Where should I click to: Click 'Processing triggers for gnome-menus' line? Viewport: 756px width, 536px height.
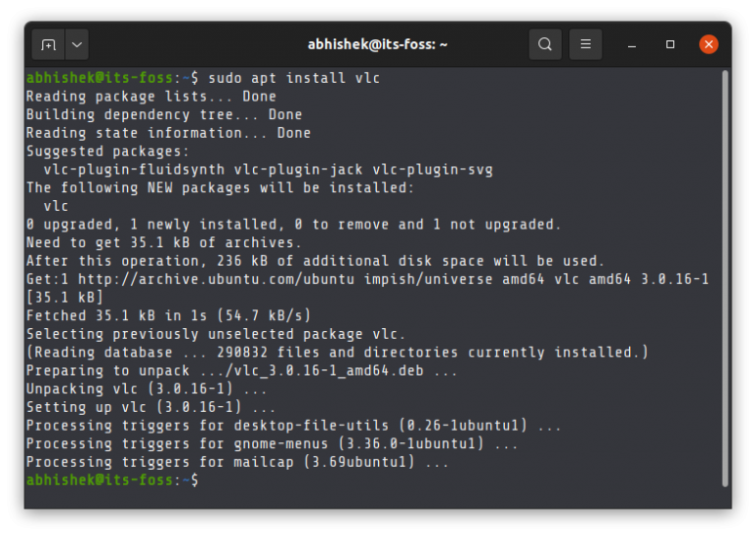tap(272, 444)
